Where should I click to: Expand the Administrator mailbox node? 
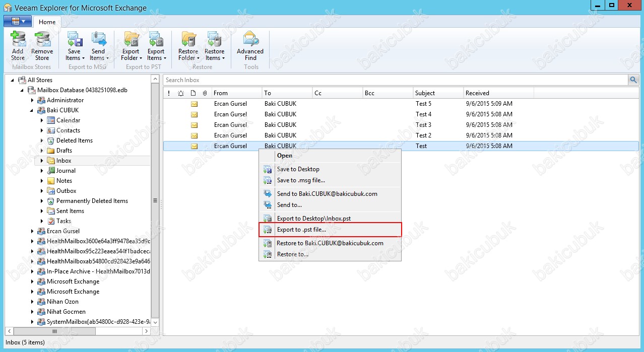point(32,100)
